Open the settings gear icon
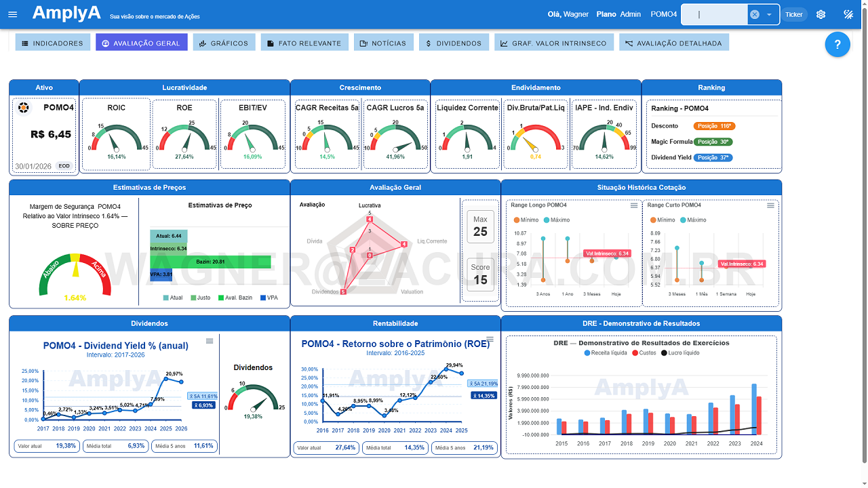The width and height of the screenshot is (868, 488). pos(821,14)
